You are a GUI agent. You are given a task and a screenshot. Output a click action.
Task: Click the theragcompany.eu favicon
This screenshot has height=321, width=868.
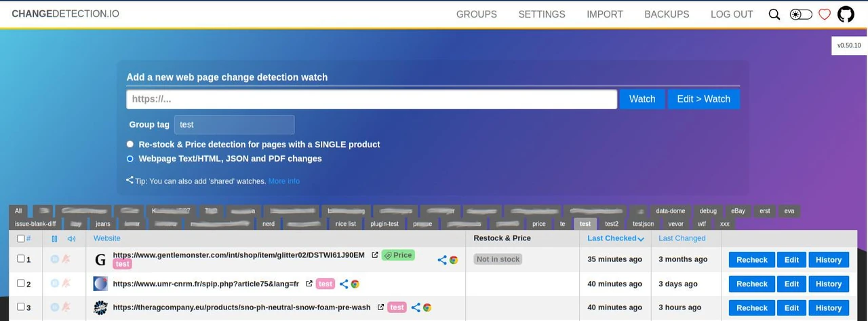[x=100, y=307]
